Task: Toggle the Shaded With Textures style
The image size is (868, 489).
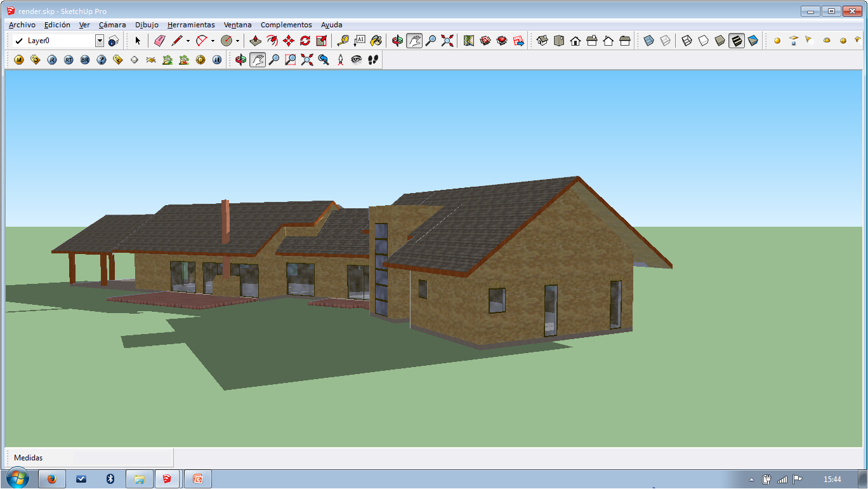Action: [x=736, y=41]
